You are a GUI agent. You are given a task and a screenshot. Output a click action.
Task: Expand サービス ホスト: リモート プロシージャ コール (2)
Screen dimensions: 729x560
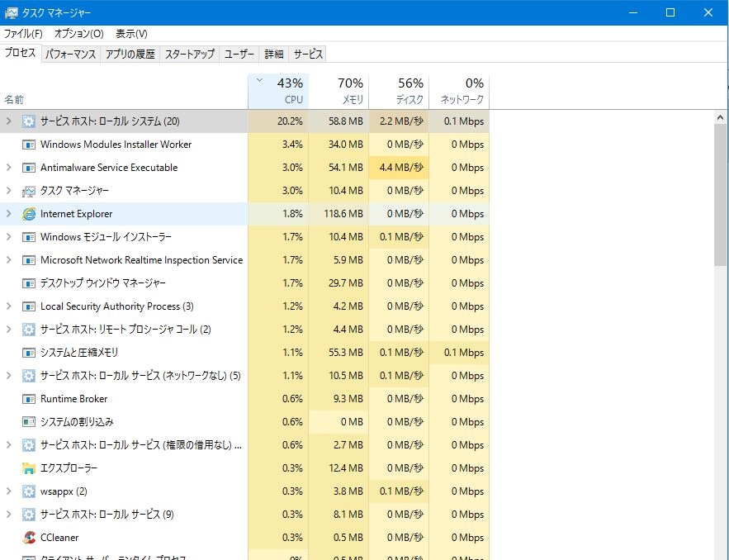click(8, 330)
